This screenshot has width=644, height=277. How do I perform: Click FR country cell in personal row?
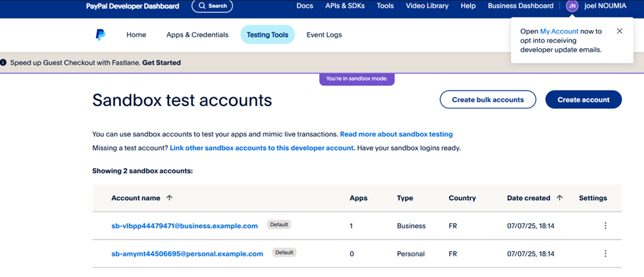pyautogui.click(x=453, y=254)
